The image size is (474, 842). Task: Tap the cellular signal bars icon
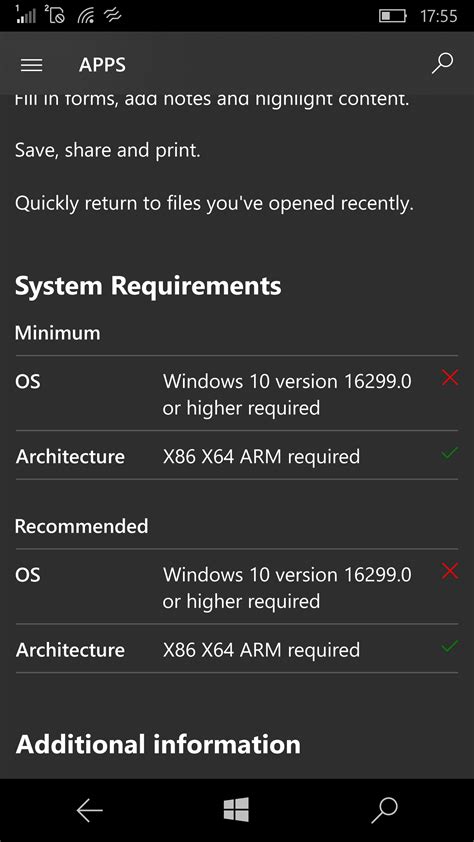(x=25, y=16)
